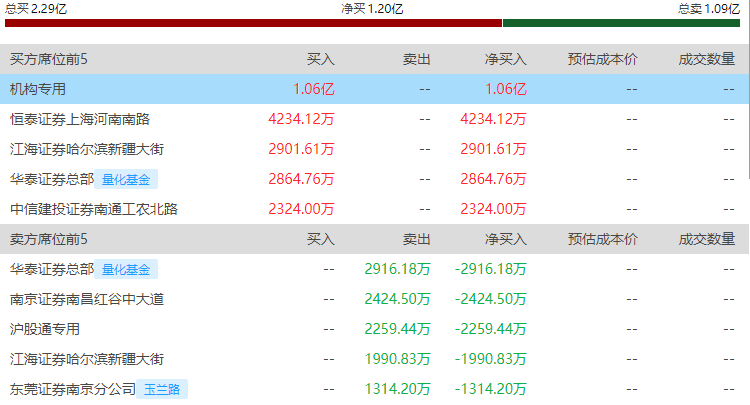Image resolution: width=750 pixels, height=405 pixels.
Task: Click the green total-sell bar segment
Action: click(x=625, y=23)
